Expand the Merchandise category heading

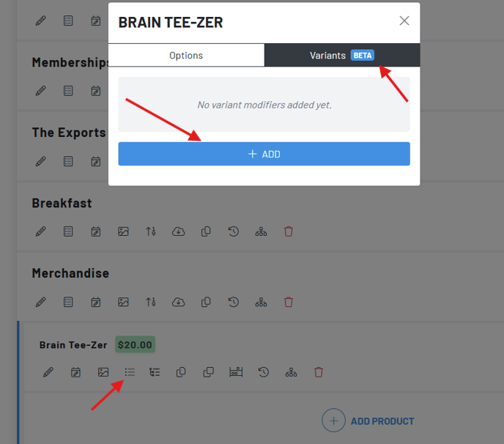(70, 273)
